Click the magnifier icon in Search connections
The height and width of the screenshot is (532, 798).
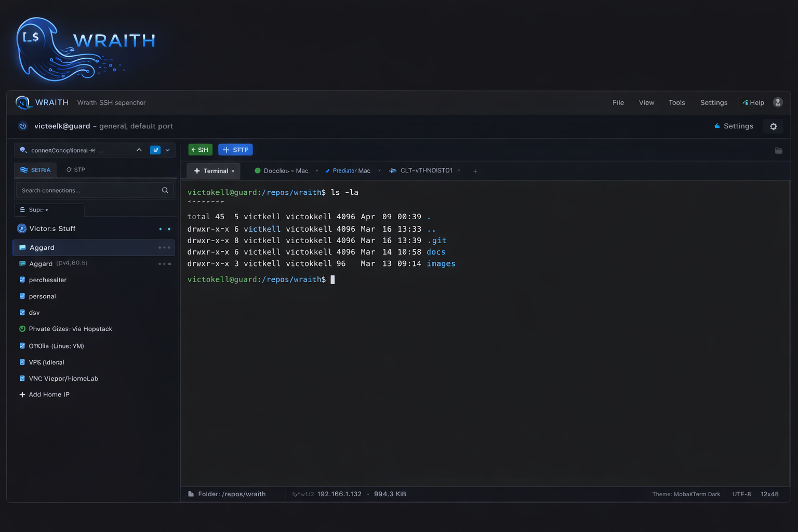pyautogui.click(x=165, y=191)
